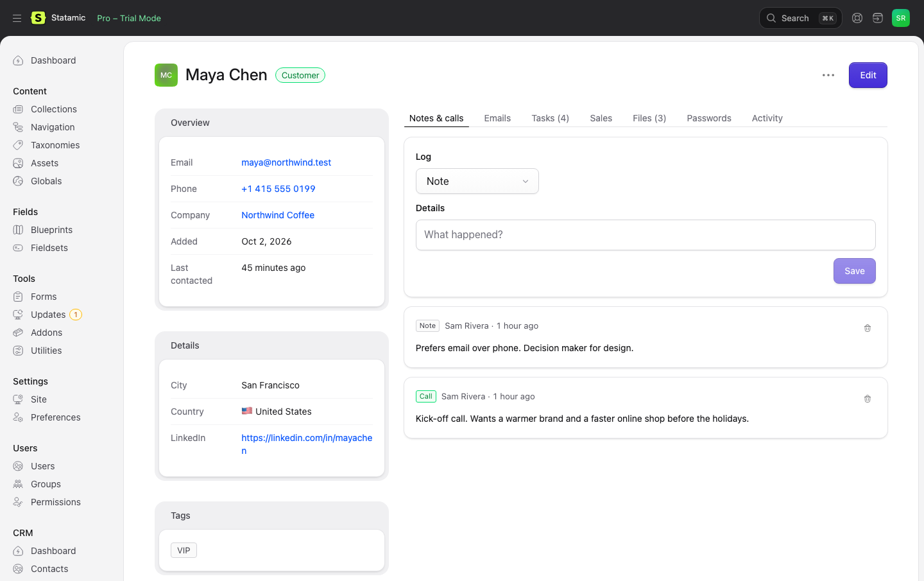The width and height of the screenshot is (924, 581).
Task: Click the Collections sidebar icon
Action: click(x=18, y=109)
